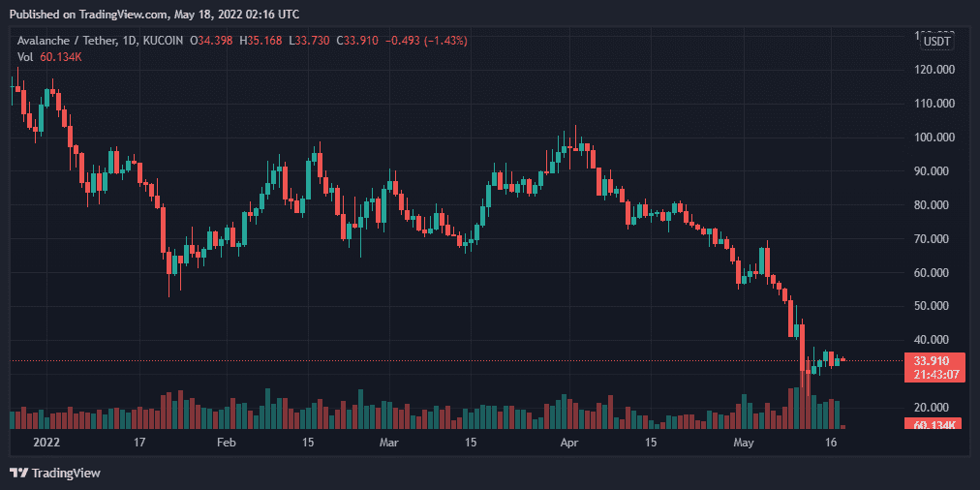980x490 pixels.
Task: Click the 60.134K volume tag on the price axis
Action: [931, 425]
